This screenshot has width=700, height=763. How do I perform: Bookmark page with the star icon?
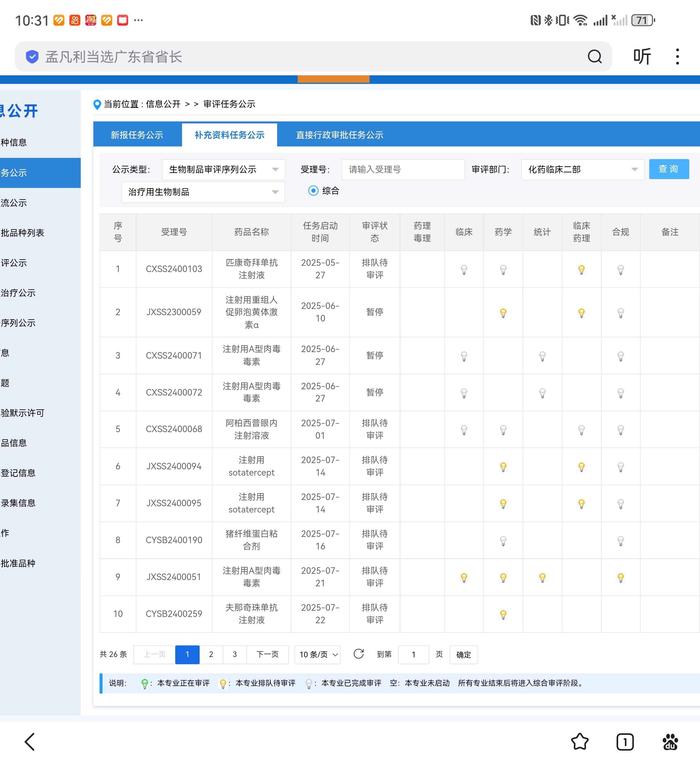pos(580,741)
